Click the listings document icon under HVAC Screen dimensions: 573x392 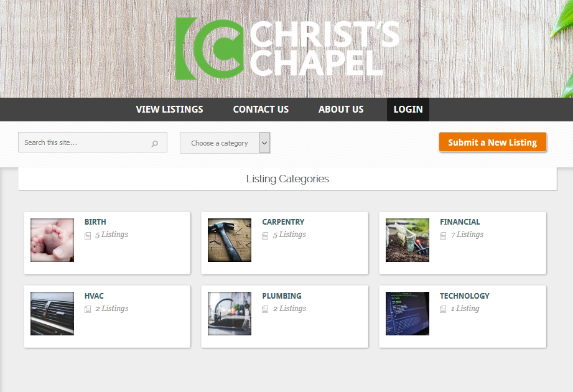click(x=88, y=309)
